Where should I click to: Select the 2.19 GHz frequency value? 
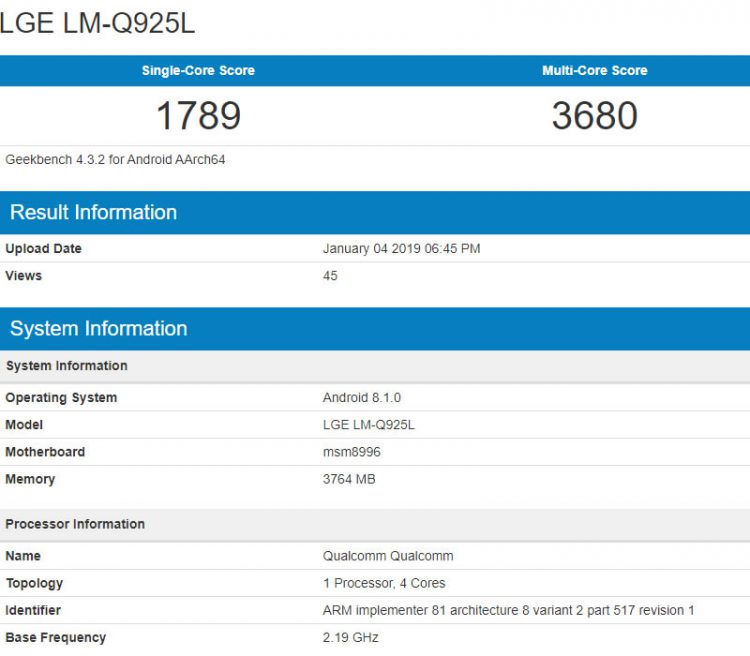pyautogui.click(x=351, y=638)
